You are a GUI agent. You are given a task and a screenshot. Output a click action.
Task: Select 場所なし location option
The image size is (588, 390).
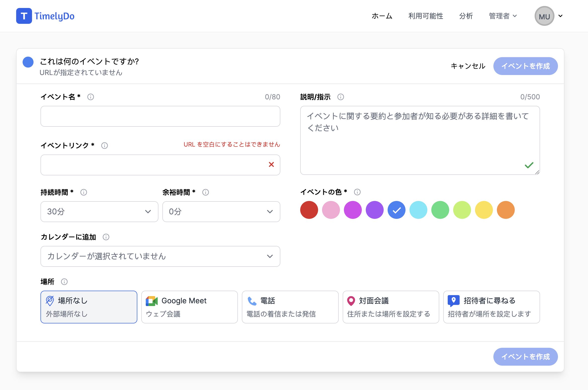coord(89,307)
